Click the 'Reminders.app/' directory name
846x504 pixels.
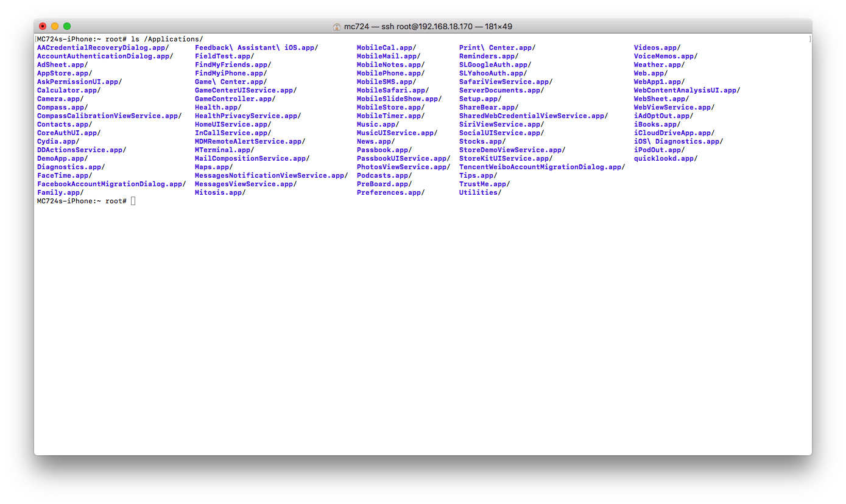tap(489, 56)
